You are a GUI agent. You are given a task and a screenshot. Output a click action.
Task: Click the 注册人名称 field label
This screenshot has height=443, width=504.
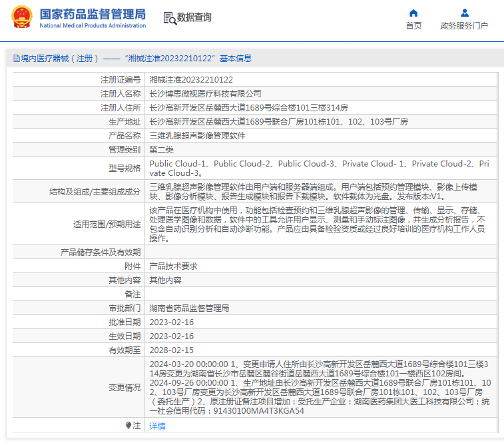point(121,94)
